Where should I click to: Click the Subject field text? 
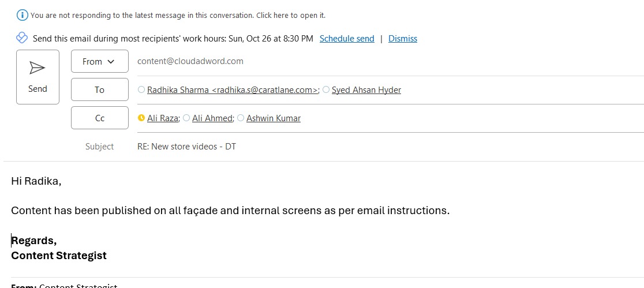click(x=186, y=147)
